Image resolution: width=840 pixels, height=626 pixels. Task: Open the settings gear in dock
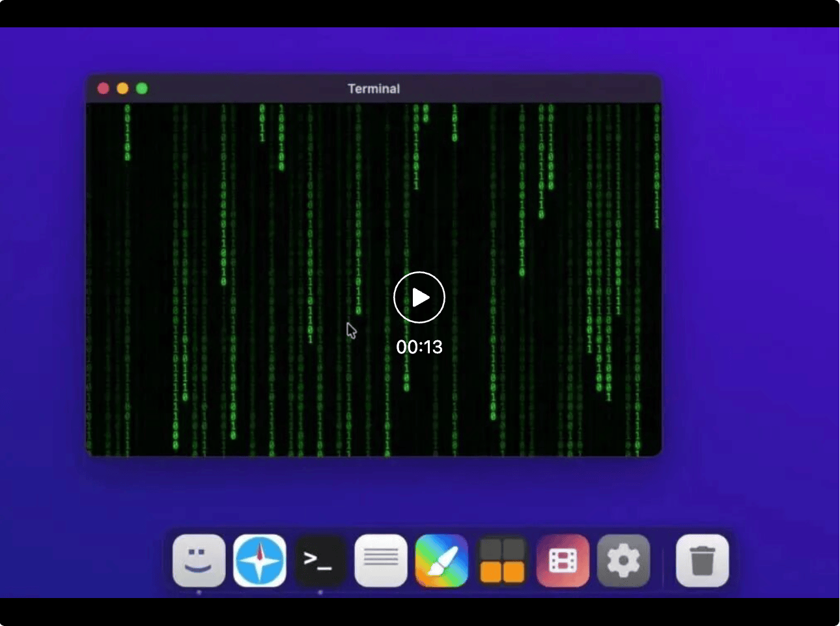pyautogui.click(x=623, y=560)
